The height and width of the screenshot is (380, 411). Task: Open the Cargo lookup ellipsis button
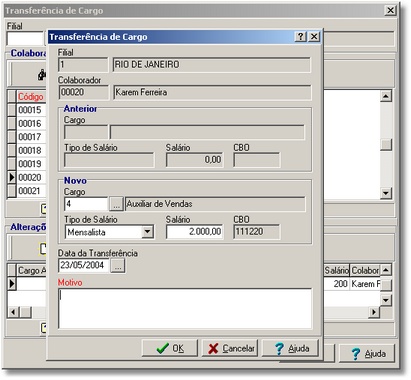[116, 204]
